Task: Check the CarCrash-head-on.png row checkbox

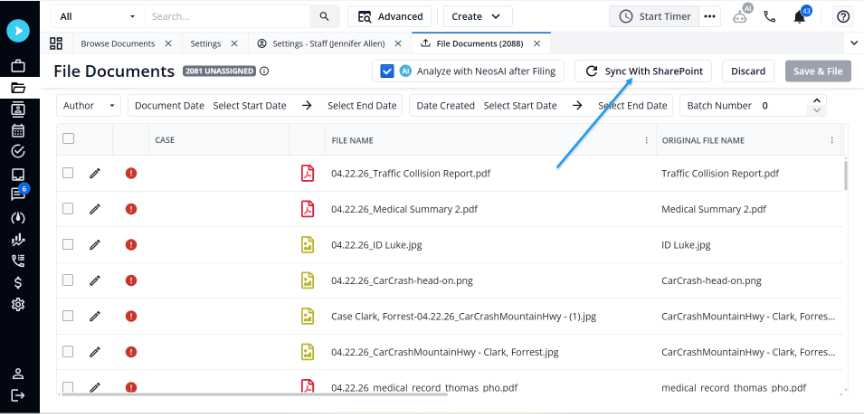Action: 68,280
